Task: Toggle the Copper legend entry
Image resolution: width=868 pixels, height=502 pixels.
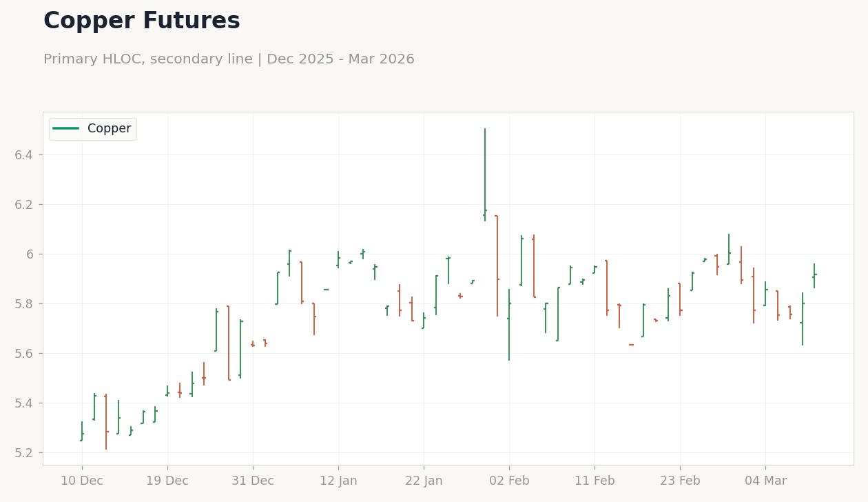Action: tap(92, 129)
